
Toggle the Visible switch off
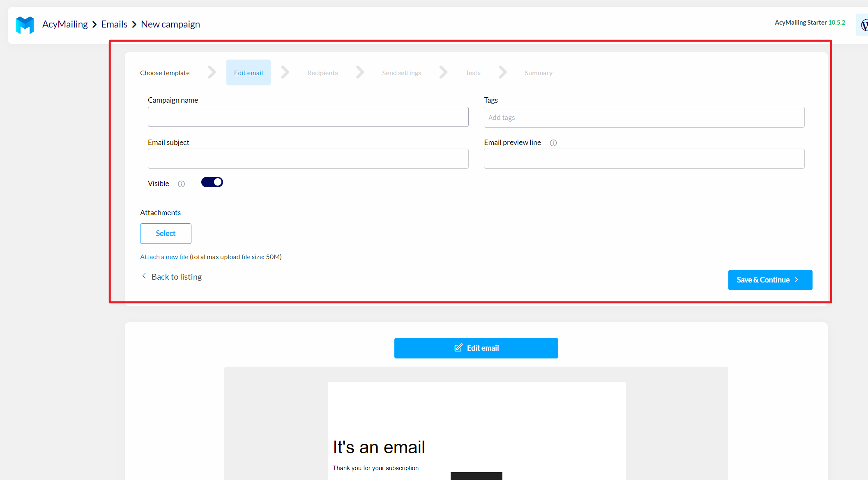(212, 182)
